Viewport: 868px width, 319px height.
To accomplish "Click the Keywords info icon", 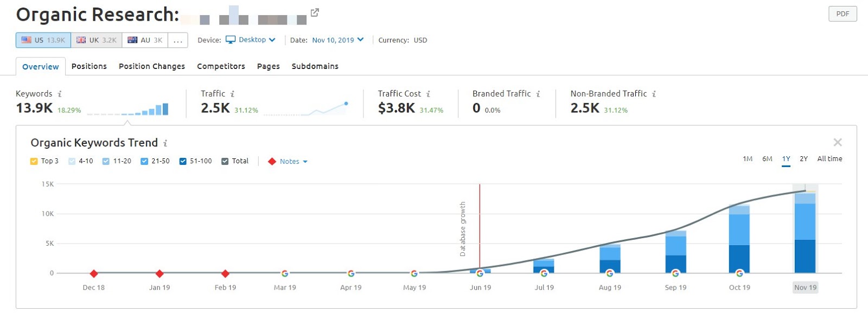I will [60, 94].
